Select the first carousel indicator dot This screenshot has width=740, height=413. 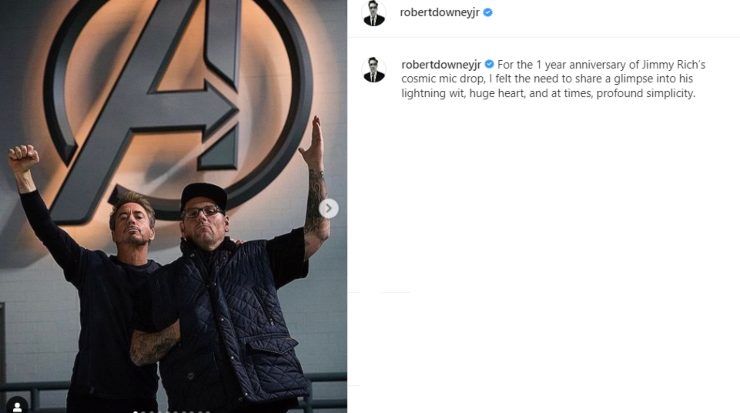(x=135, y=412)
